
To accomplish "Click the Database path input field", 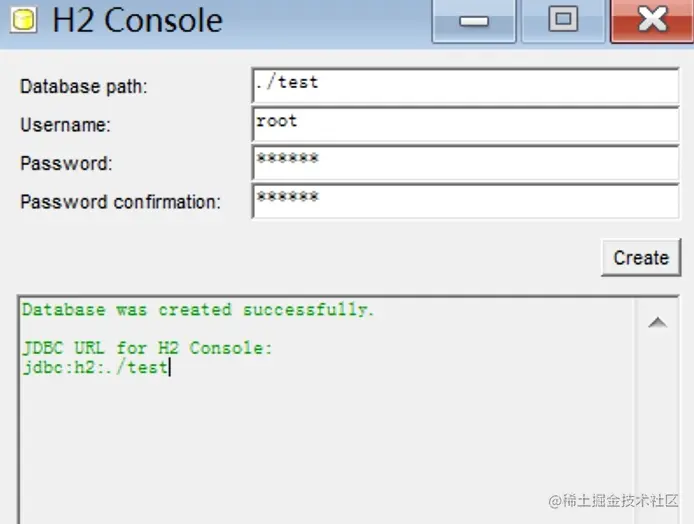I will (x=465, y=86).
